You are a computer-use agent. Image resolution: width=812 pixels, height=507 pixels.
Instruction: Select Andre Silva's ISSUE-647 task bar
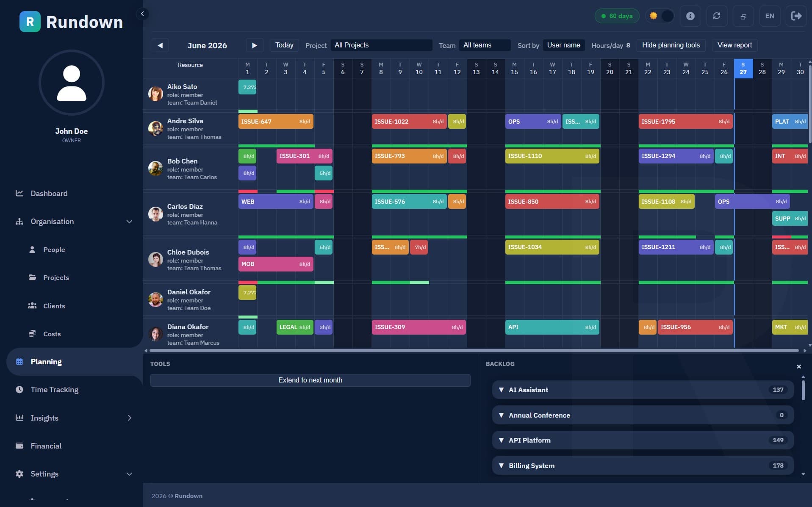tap(276, 122)
